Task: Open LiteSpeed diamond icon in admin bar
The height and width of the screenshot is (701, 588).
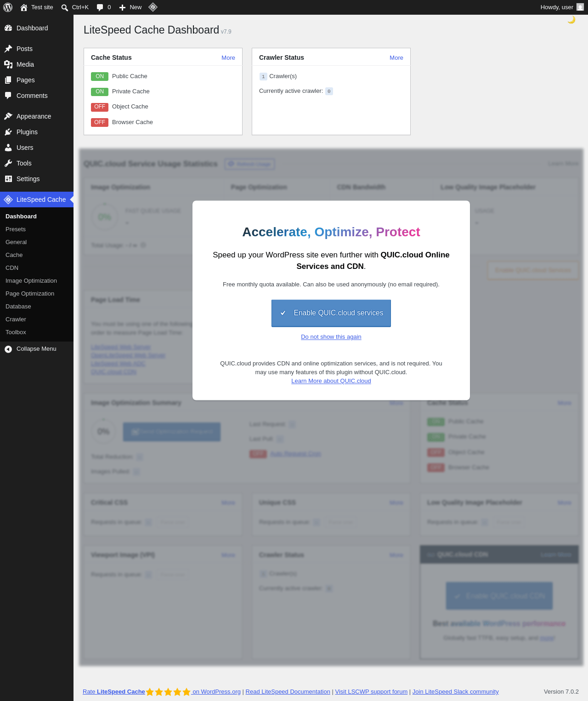Action: pos(153,7)
